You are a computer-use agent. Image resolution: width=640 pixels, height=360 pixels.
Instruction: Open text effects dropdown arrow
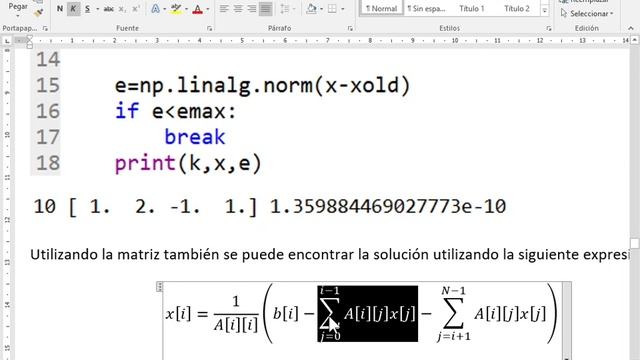[x=164, y=9]
